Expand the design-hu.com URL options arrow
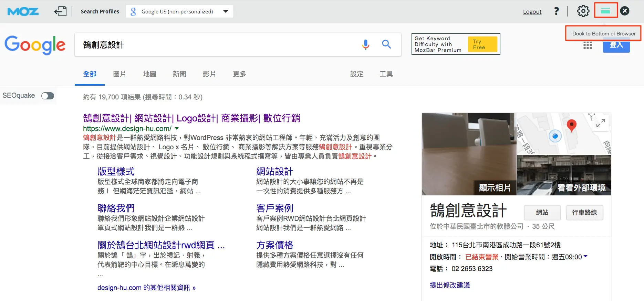This screenshot has height=301, width=644. pos(177,128)
